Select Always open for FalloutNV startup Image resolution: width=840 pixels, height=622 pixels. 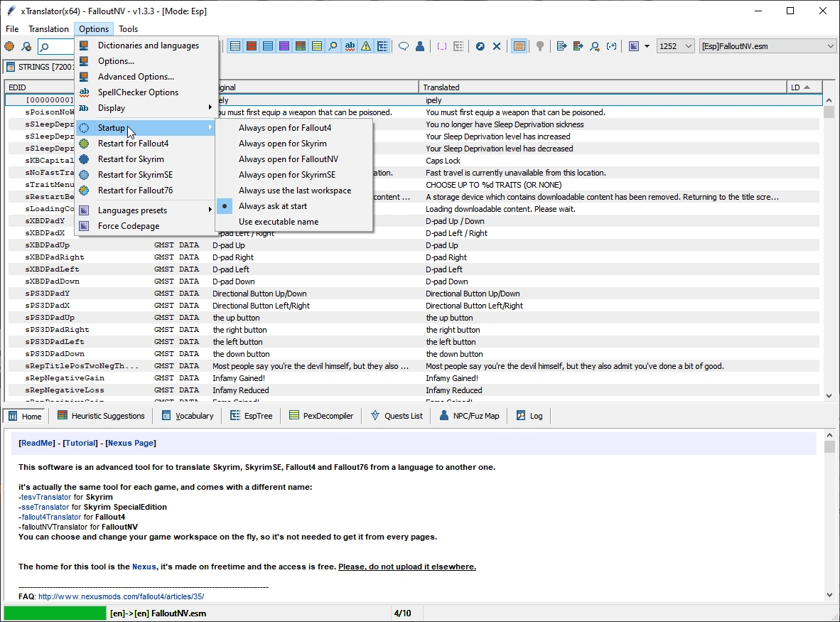pos(289,159)
